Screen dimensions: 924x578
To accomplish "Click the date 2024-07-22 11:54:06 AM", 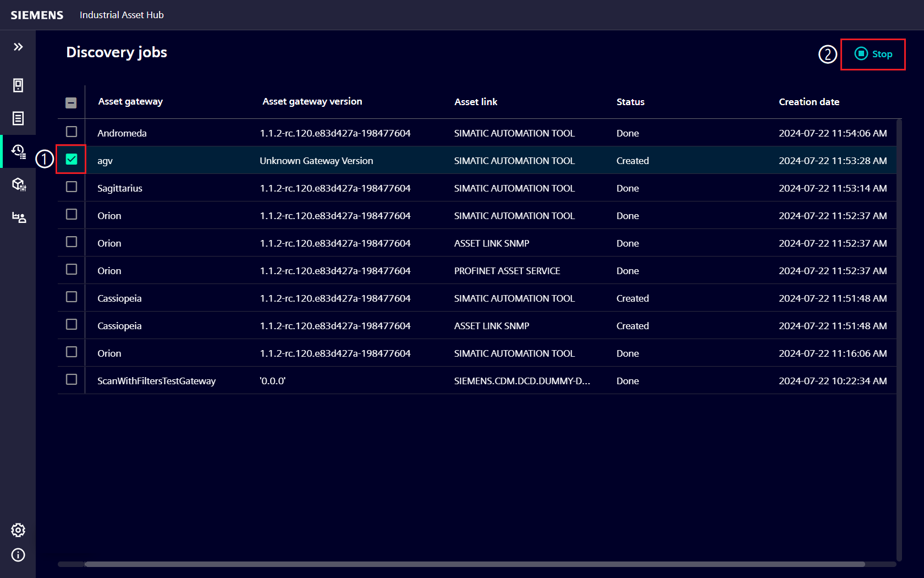I will click(x=833, y=133).
